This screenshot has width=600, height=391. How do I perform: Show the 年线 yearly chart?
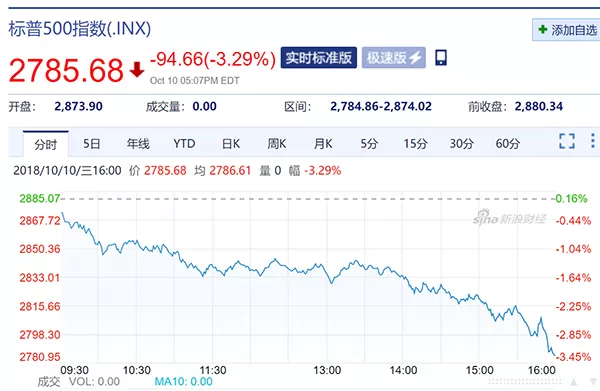(138, 144)
